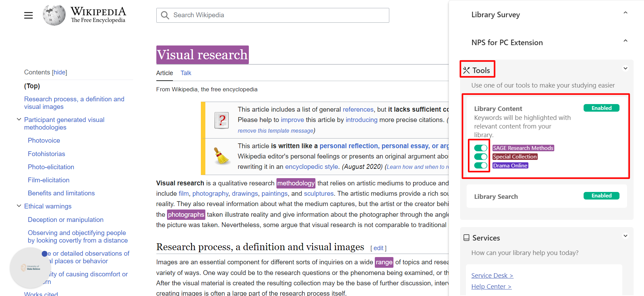Image resolution: width=644 pixels, height=296 pixels.
Task: Open the Help Center link
Action: point(491,286)
